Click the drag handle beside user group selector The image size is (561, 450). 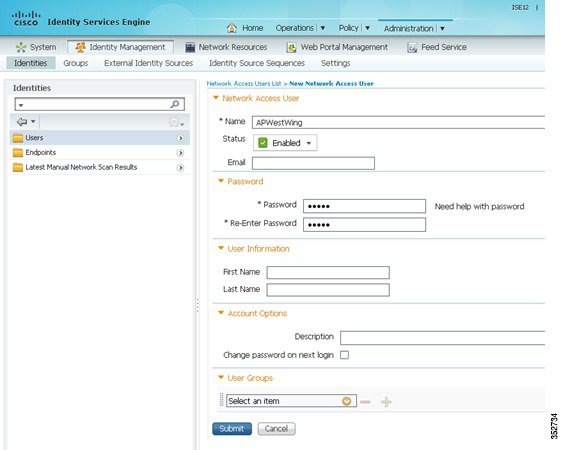[221, 400]
